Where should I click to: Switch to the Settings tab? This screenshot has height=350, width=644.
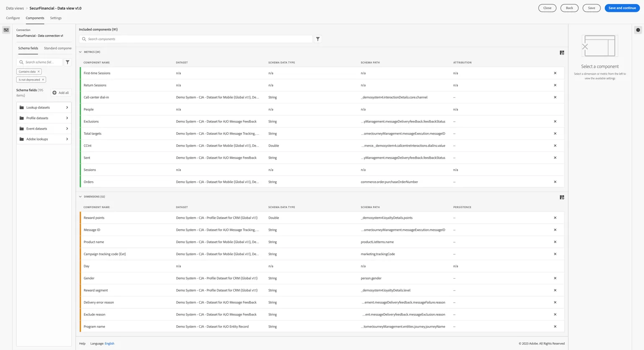(x=56, y=18)
